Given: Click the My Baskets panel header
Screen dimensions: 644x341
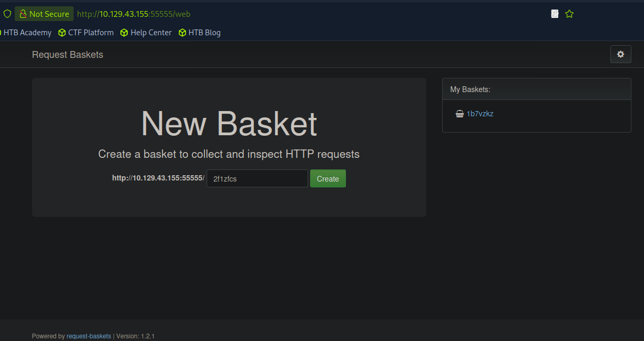Looking at the screenshot, I should [536, 89].
